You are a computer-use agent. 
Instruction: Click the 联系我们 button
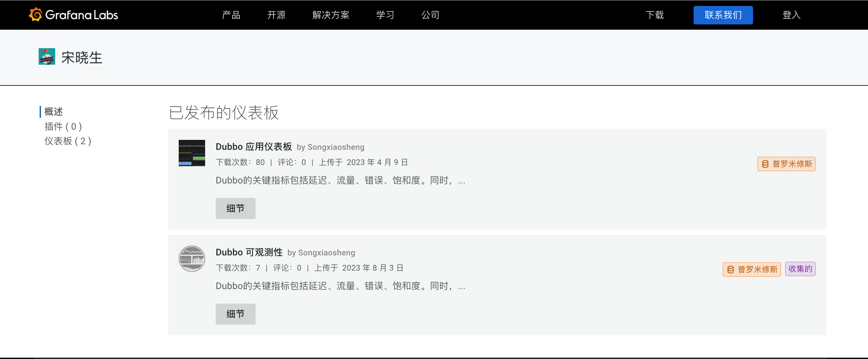pyautogui.click(x=723, y=15)
